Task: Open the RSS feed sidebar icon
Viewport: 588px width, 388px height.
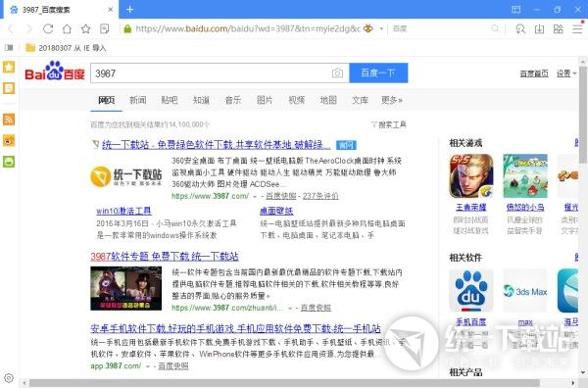Action: click(9, 120)
